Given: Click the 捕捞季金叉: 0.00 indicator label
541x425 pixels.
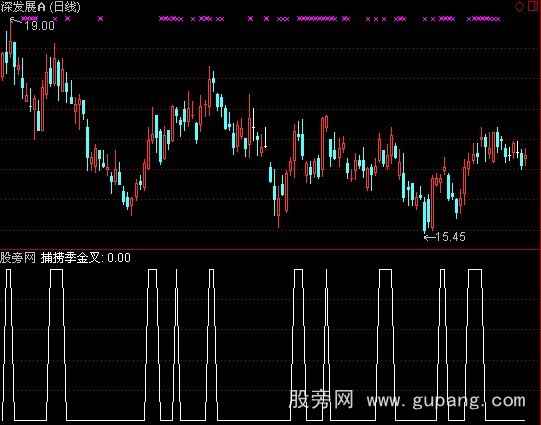Looking at the screenshot, I should tap(86, 258).
